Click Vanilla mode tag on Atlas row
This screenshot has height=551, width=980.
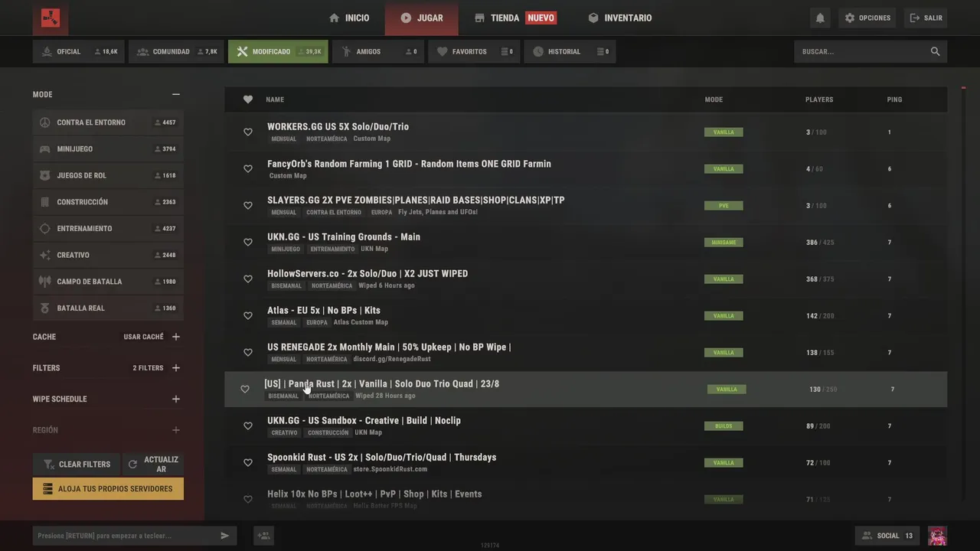click(x=724, y=316)
